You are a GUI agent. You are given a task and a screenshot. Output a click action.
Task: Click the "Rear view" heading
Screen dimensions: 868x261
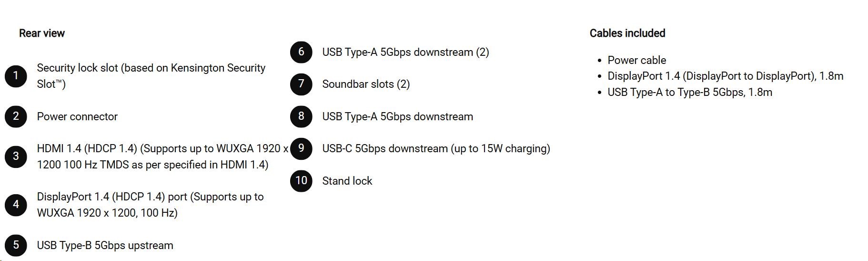tap(42, 33)
